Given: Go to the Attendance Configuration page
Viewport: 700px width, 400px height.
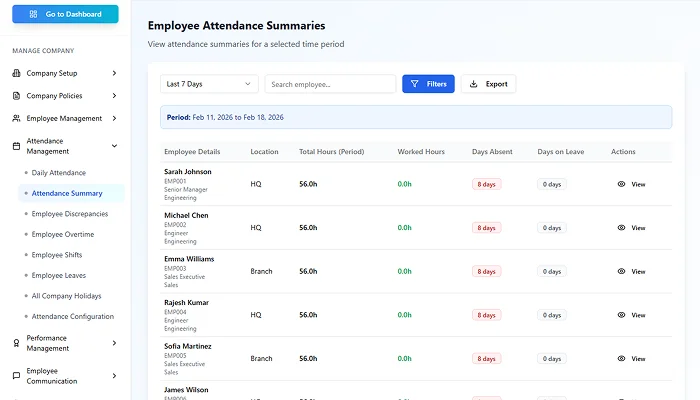Looking at the screenshot, I should tap(72, 316).
